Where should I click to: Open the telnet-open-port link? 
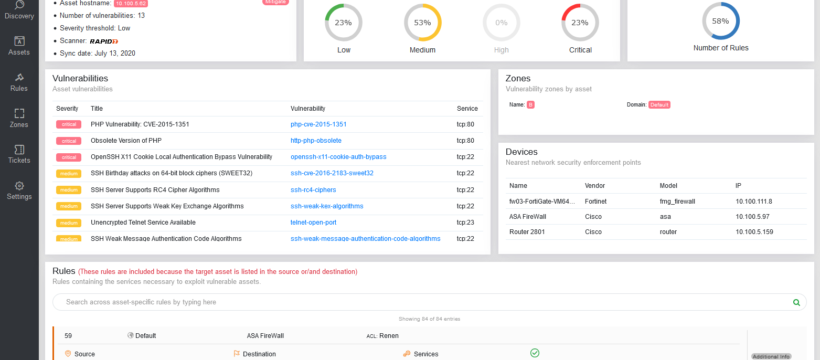[313, 222]
